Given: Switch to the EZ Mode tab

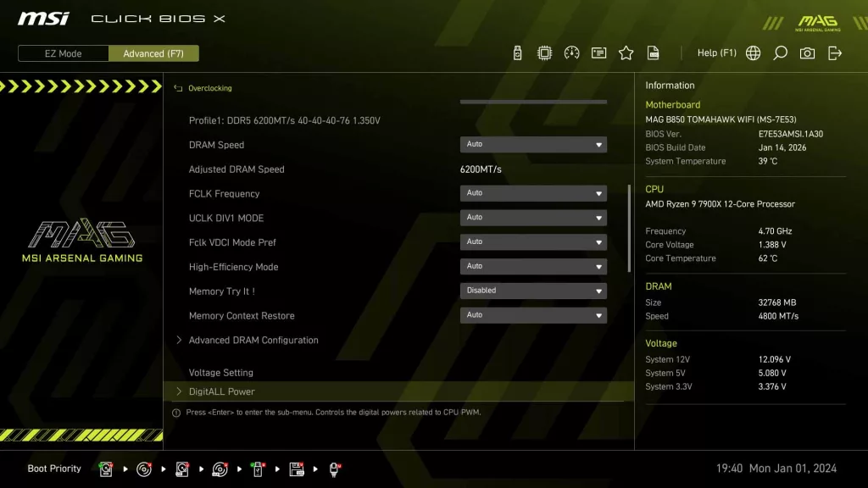Looking at the screenshot, I should [62, 53].
